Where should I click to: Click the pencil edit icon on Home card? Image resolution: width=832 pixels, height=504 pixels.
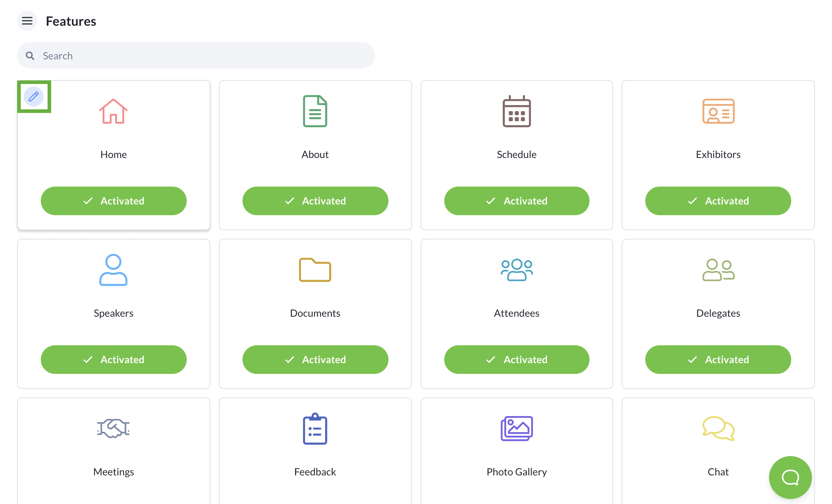(34, 97)
